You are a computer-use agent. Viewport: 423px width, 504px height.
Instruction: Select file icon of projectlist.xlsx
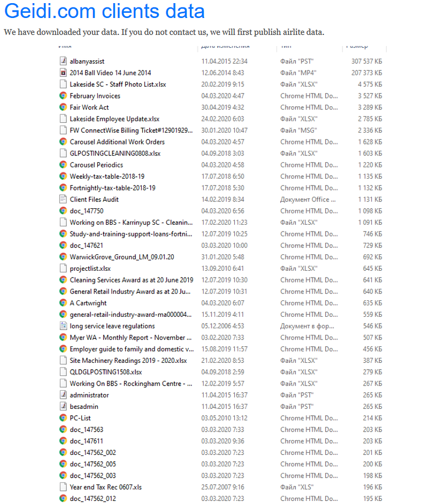(x=63, y=268)
